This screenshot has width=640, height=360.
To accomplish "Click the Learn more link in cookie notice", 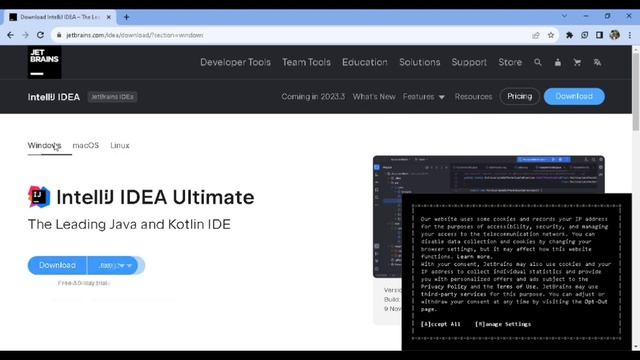I will point(474,257).
